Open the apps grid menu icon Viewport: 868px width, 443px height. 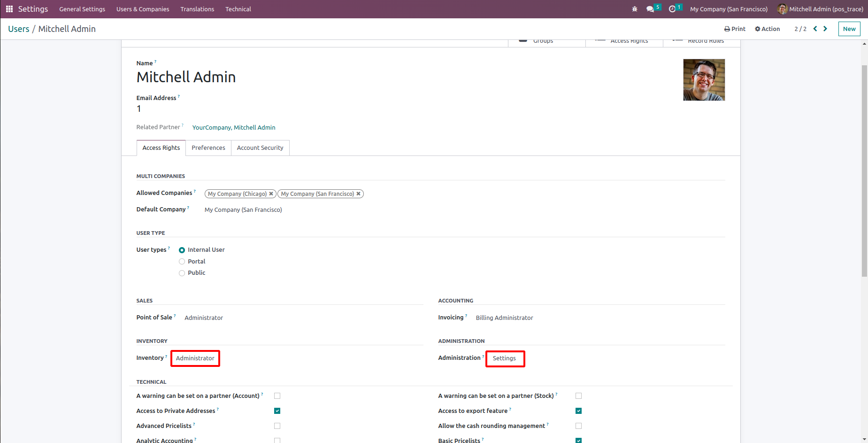click(x=9, y=9)
